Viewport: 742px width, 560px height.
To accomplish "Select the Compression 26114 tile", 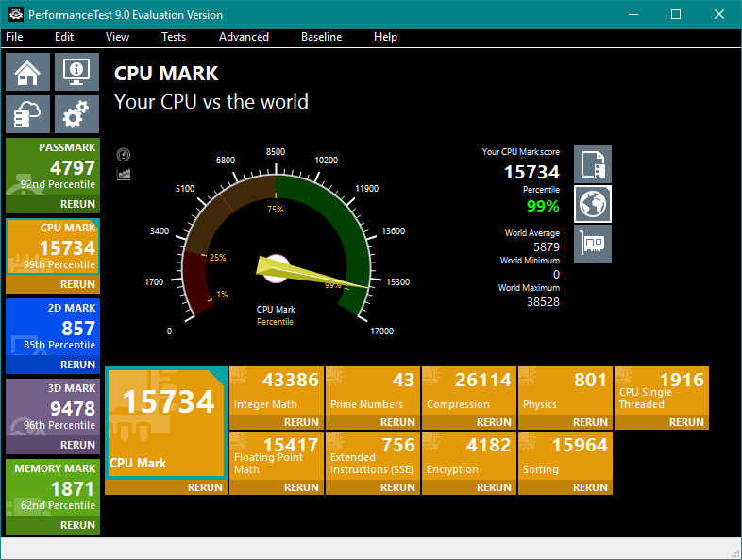I will [469, 391].
